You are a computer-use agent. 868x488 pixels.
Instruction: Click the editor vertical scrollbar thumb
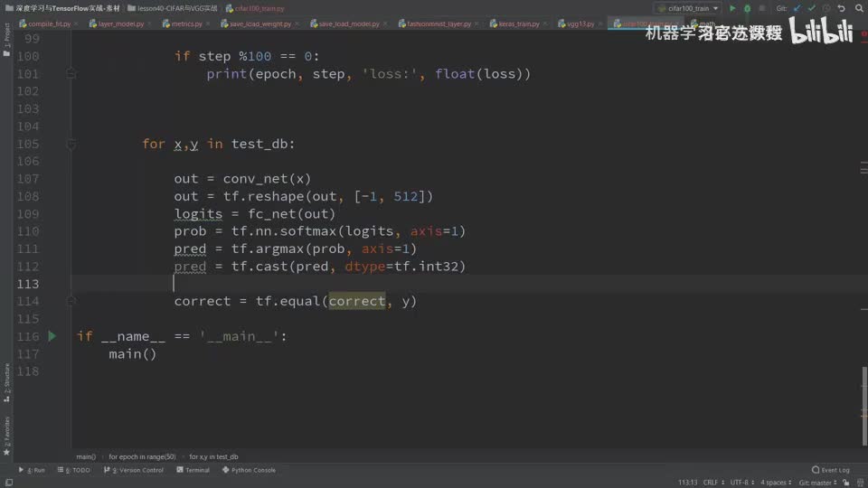pyautogui.click(x=864, y=406)
